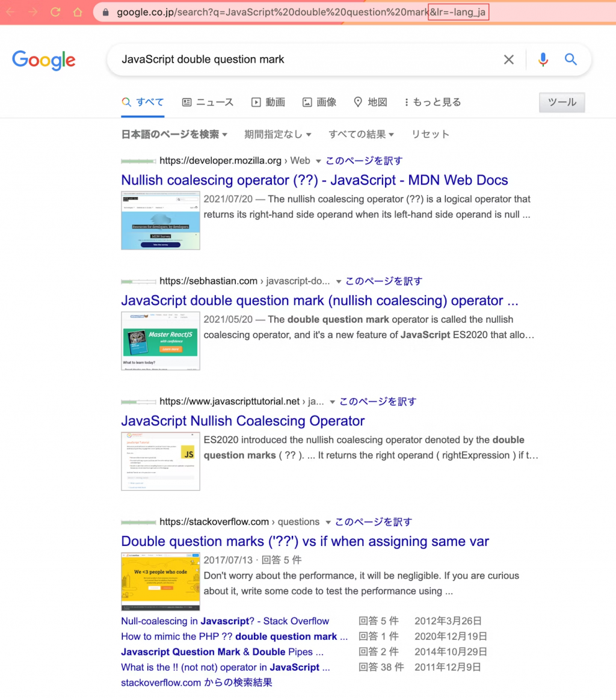Switch to the ニュース tab

208,102
